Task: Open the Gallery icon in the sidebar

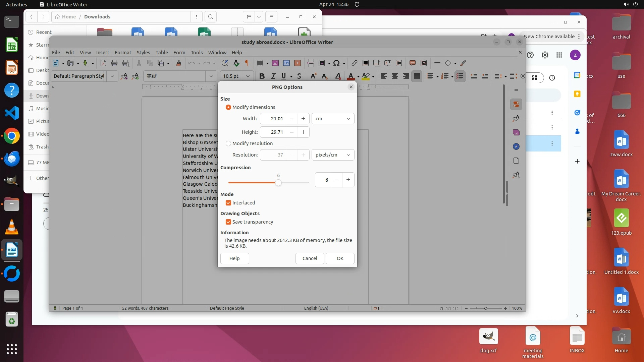Action: coord(516,132)
